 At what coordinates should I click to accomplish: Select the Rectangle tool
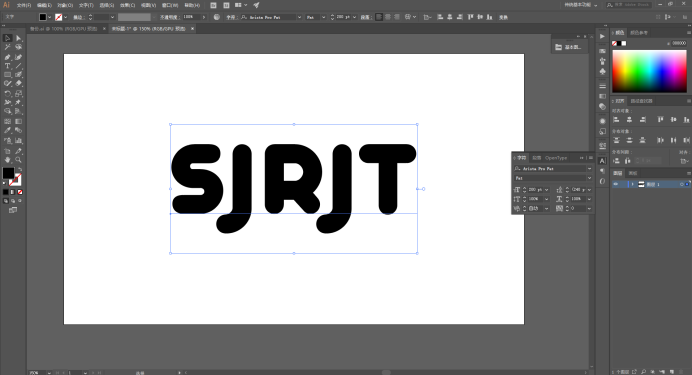(8, 75)
